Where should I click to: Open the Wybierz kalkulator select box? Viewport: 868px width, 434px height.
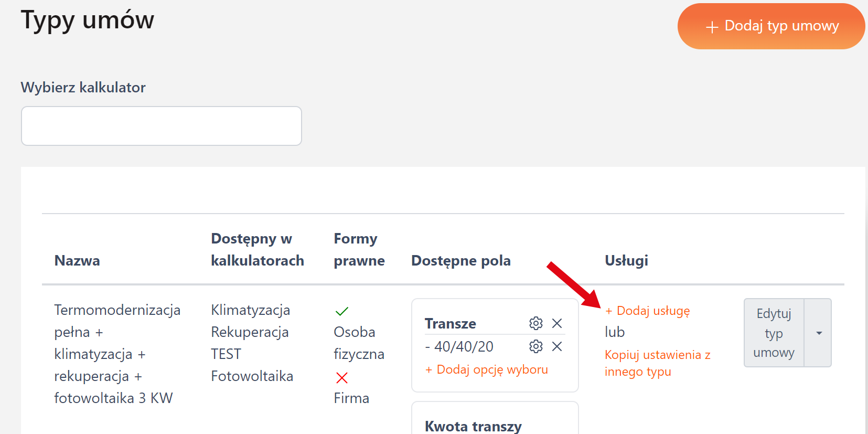pyautogui.click(x=162, y=126)
